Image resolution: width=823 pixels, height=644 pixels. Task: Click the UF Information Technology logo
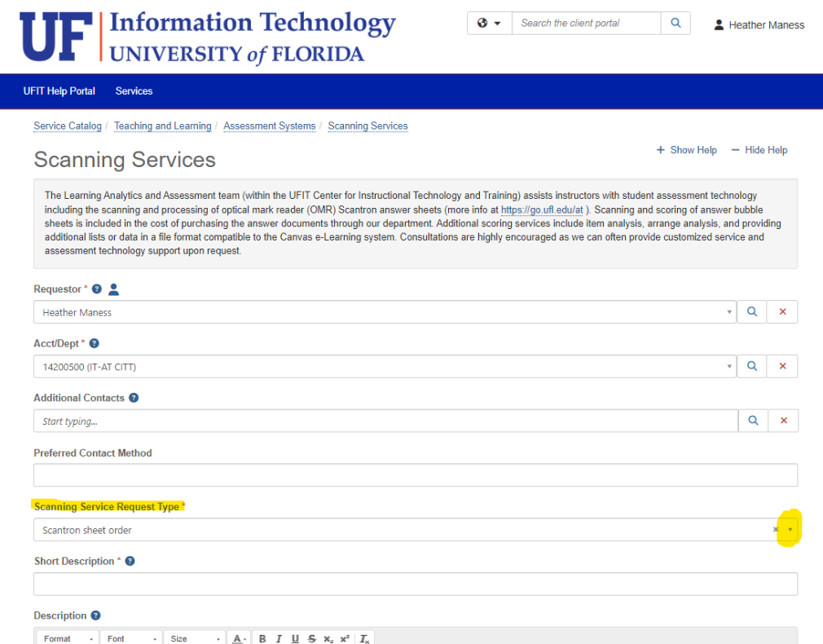[x=207, y=37]
